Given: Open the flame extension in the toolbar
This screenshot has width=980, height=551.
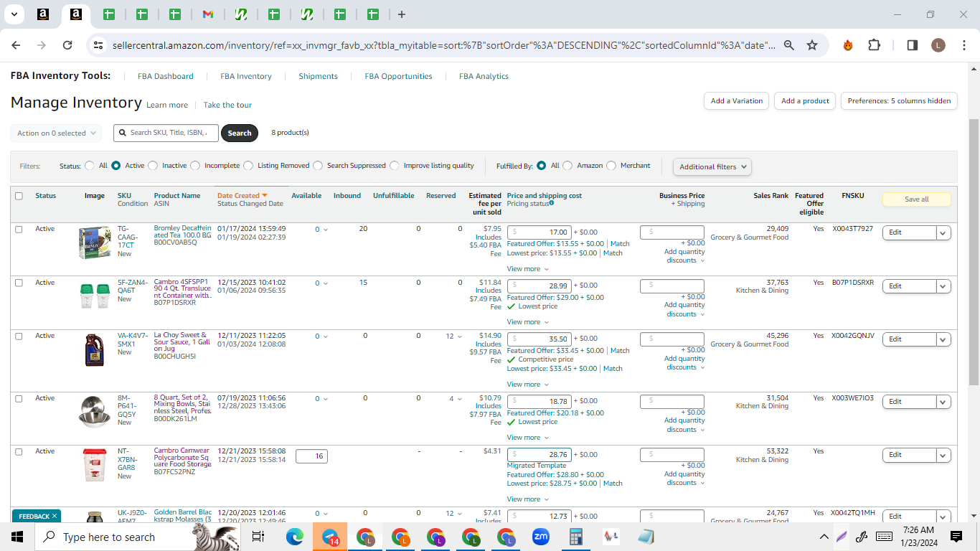Looking at the screenshot, I should 848,45.
